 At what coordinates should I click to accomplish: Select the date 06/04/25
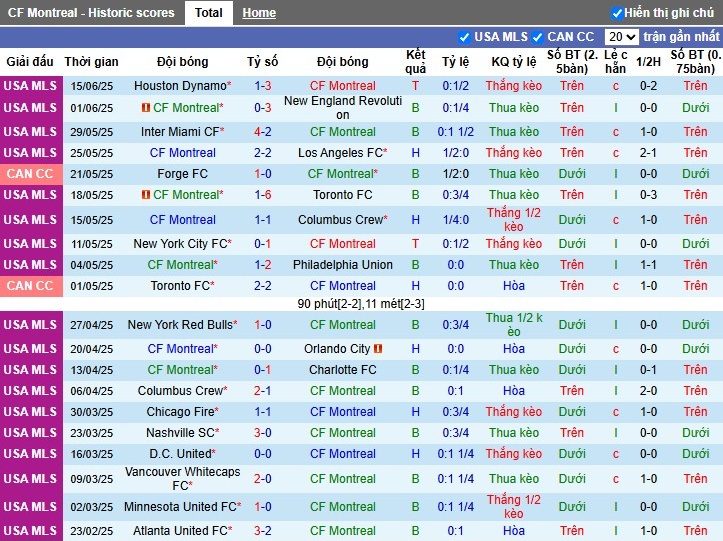[91, 391]
